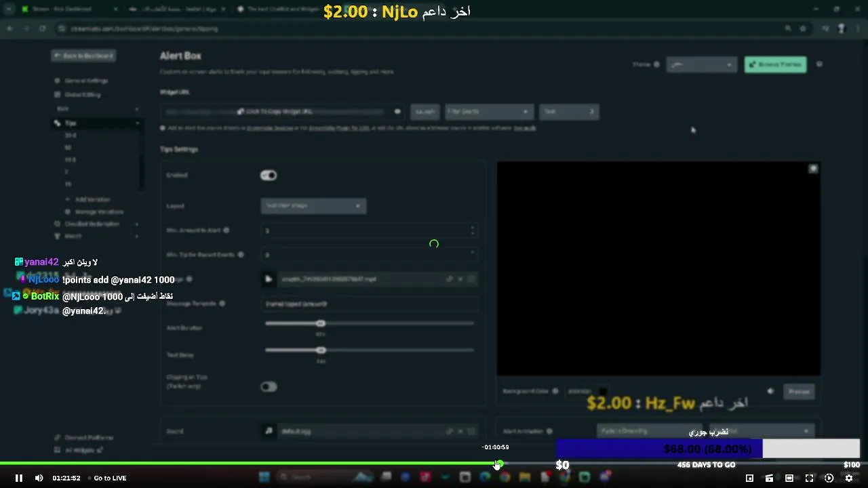This screenshot has height=488, width=868.
Task: Adjust the Alert Duration slider
Action: tap(321, 323)
